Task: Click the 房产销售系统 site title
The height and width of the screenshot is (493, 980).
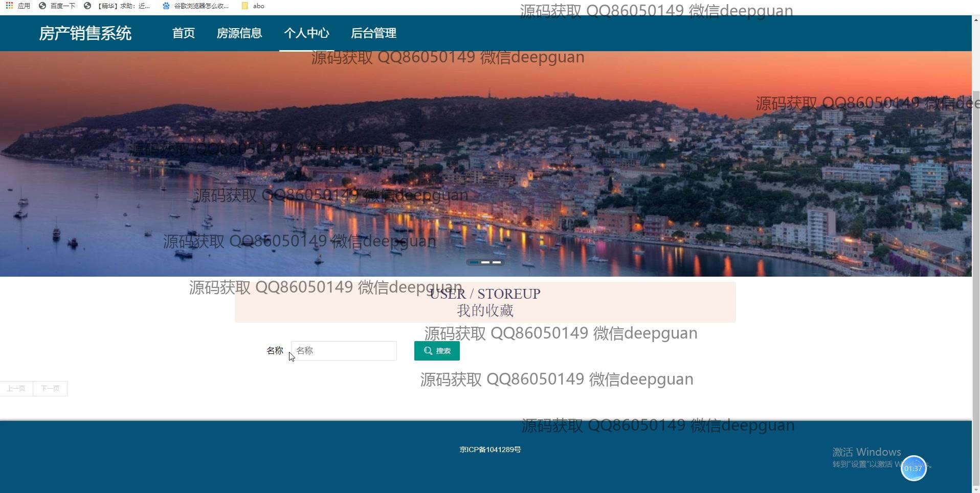Action: click(85, 33)
